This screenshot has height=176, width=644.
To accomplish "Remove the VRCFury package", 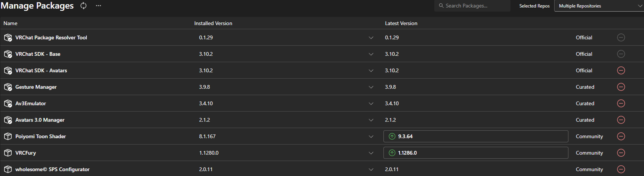I will tap(621, 153).
